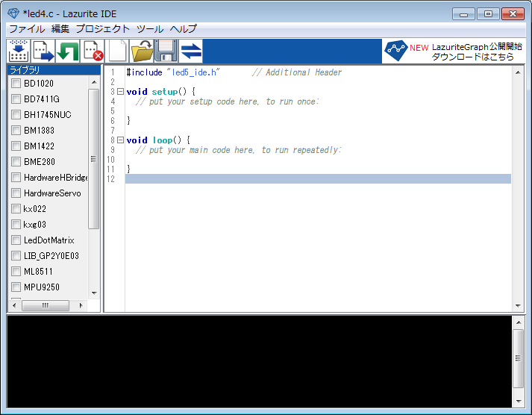Screen dimensions: 532x415
Task: Click library list scroll left arrow
Action: (x=14, y=305)
